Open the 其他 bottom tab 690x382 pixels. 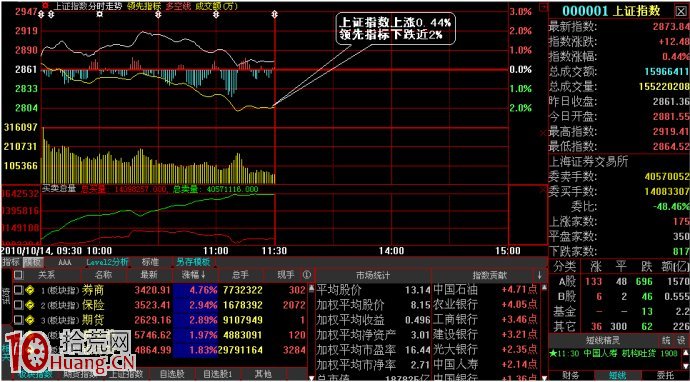(263, 374)
